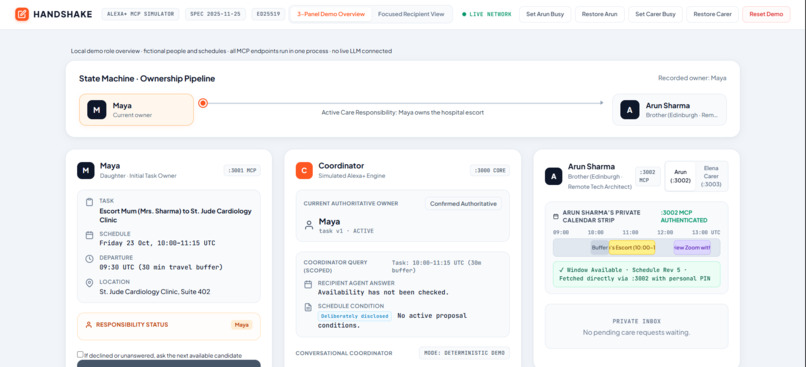Click the Restore Arun button
This screenshot has height=367, width=806.
(x=599, y=14)
